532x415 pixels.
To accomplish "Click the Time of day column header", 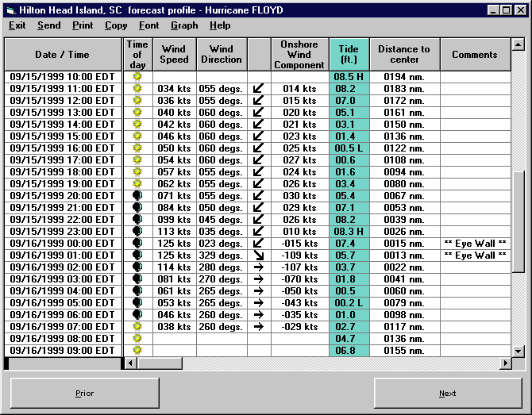I will (x=137, y=55).
